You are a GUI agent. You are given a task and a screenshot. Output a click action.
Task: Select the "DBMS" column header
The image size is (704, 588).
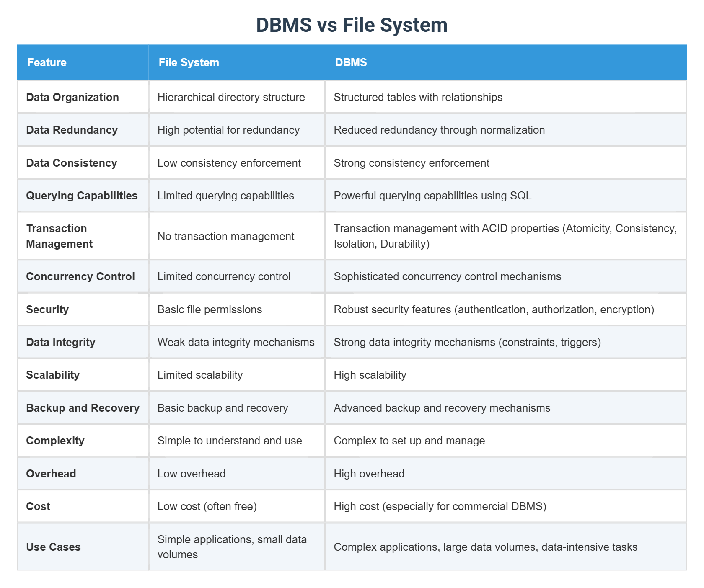click(x=506, y=62)
